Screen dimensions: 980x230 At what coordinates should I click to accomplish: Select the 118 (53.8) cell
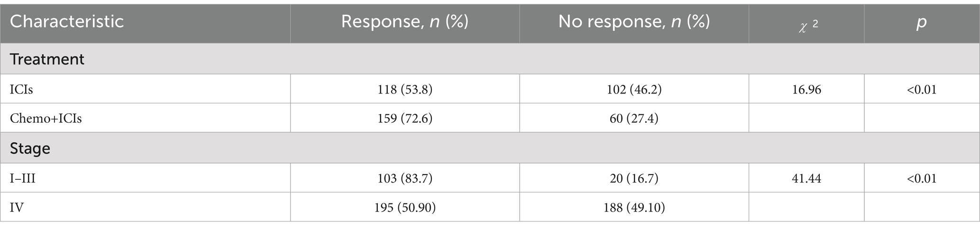pyautogui.click(x=405, y=89)
